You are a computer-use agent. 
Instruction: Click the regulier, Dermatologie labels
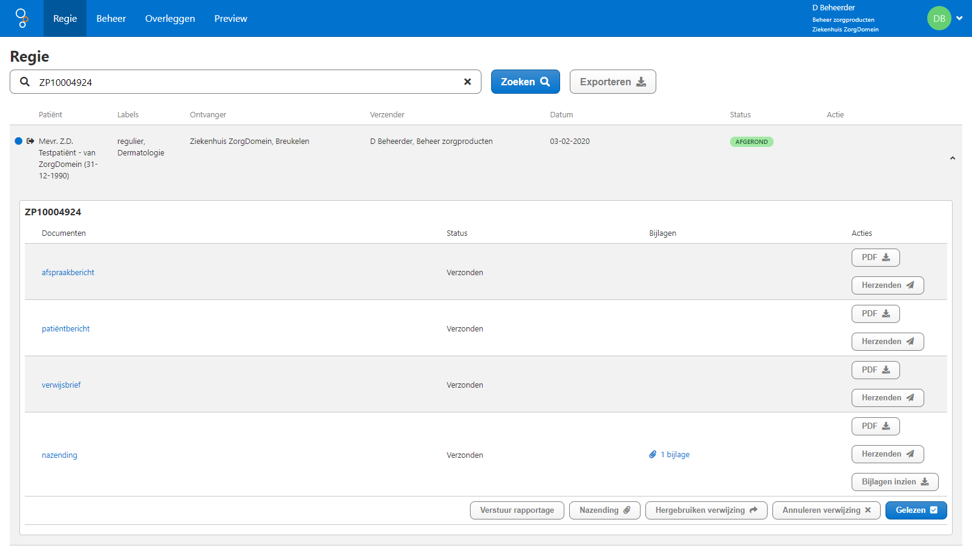point(140,147)
